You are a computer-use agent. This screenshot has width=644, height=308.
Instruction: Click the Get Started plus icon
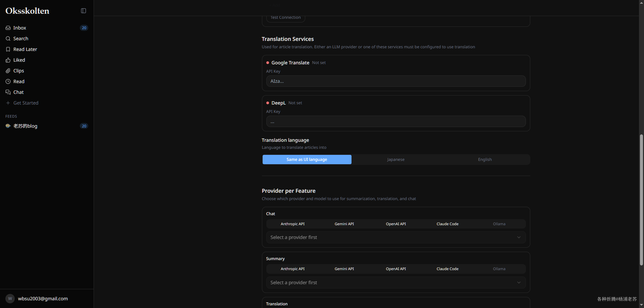tap(8, 103)
